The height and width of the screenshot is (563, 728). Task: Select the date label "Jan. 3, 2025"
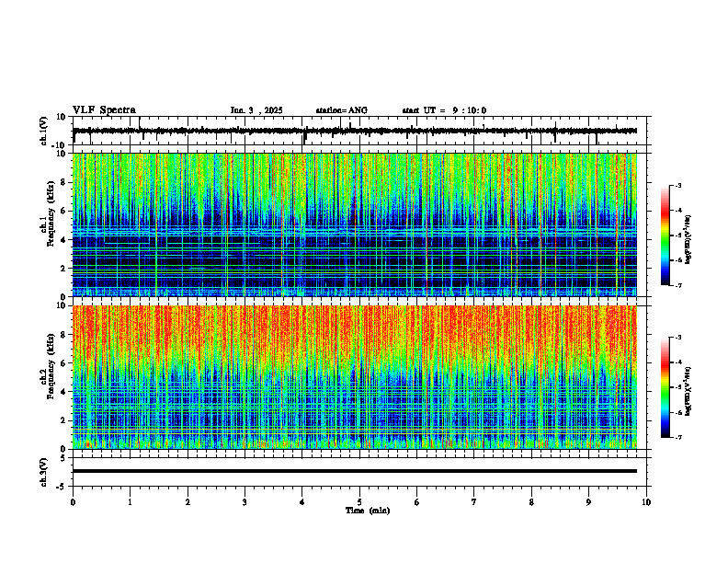[x=256, y=110]
